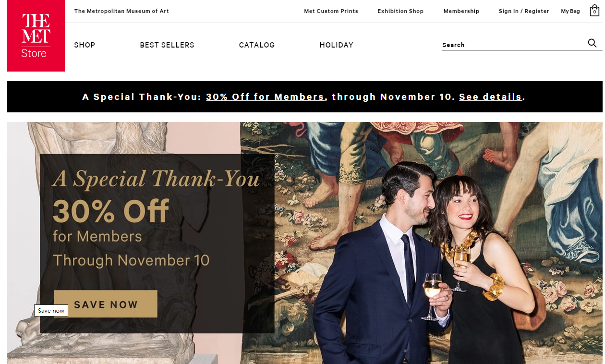Viewport: 605px width, 364px height.
Task: Click Sign In / Register
Action: click(524, 11)
